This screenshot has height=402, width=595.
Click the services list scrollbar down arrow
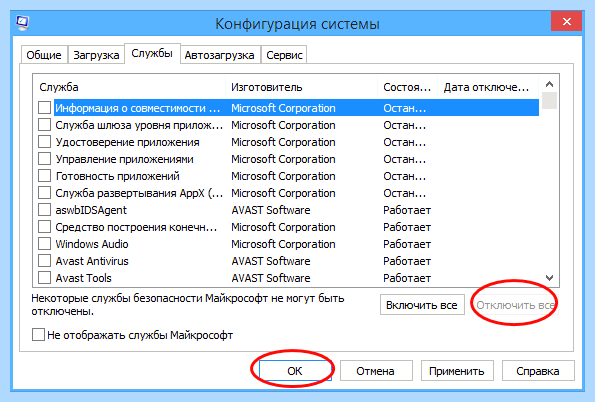pos(549,278)
